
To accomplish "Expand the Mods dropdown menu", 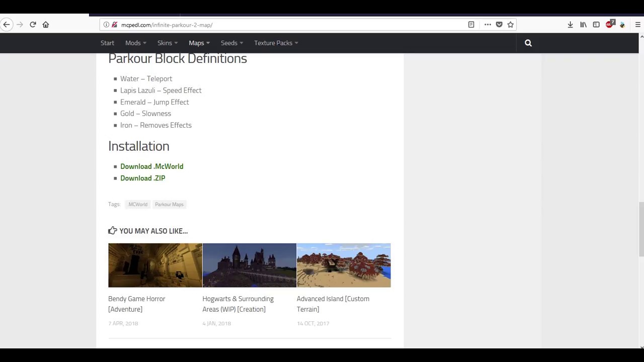I will (136, 43).
